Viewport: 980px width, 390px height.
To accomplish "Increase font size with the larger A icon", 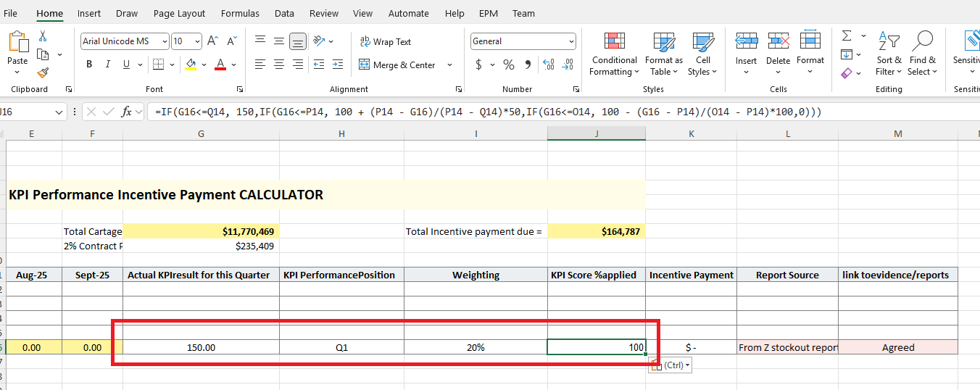I will pyautogui.click(x=212, y=41).
